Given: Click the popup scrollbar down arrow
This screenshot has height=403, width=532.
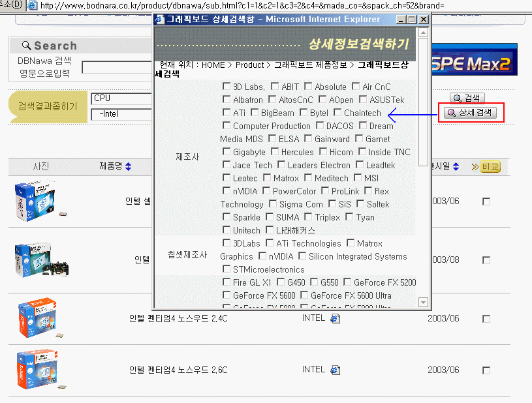Looking at the screenshot, I should [x=423, y=302].
